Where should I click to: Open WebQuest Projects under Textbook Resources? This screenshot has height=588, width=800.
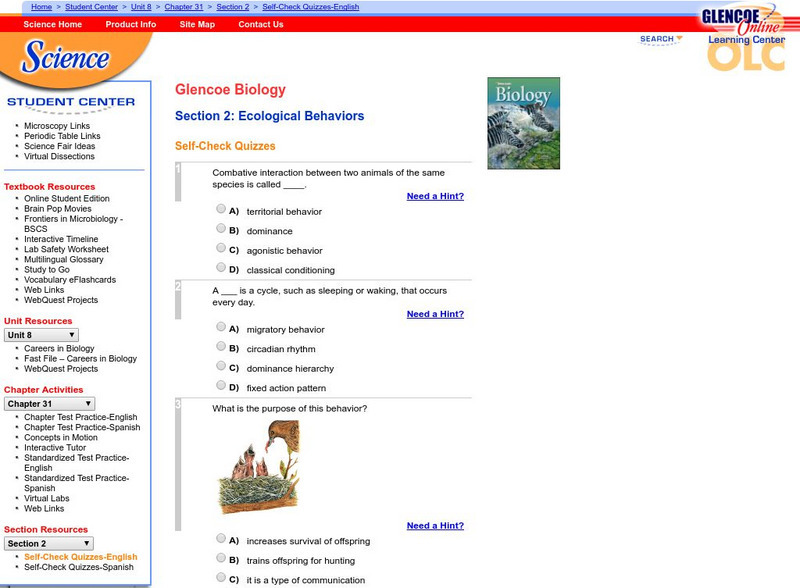[61, 300]
